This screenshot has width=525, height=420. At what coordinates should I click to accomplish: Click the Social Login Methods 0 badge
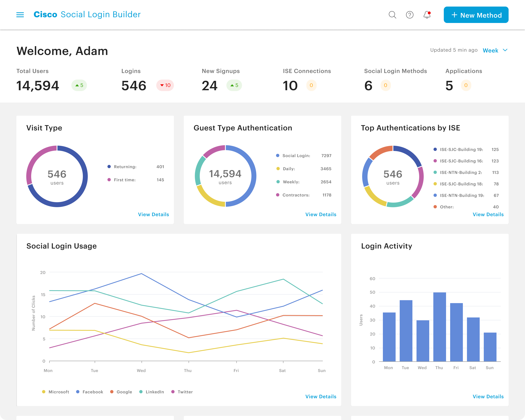click(386, 86)
